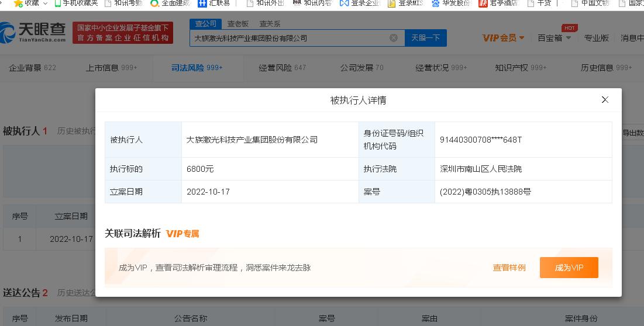
Task: Open the 汇联易 bookmark
Action: pyautogui.click(x=214, y=4)
